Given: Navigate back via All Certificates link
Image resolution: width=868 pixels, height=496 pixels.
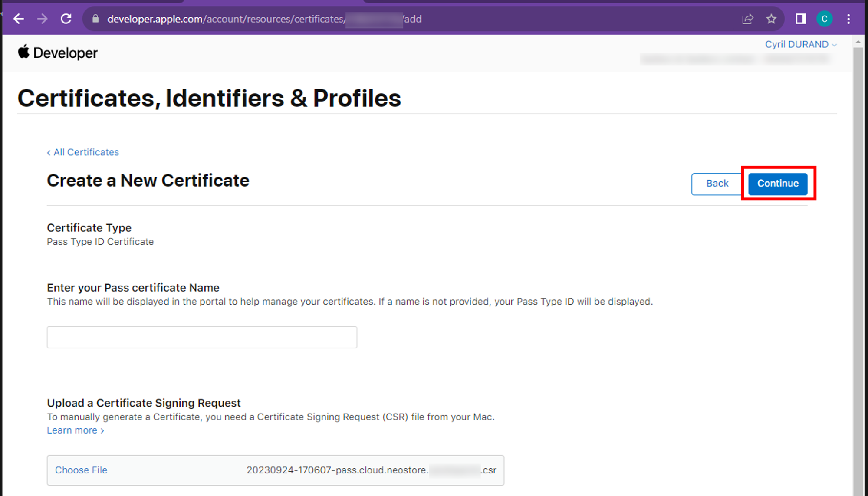Looking at the screenshot, I should click(x=82, y=152).
